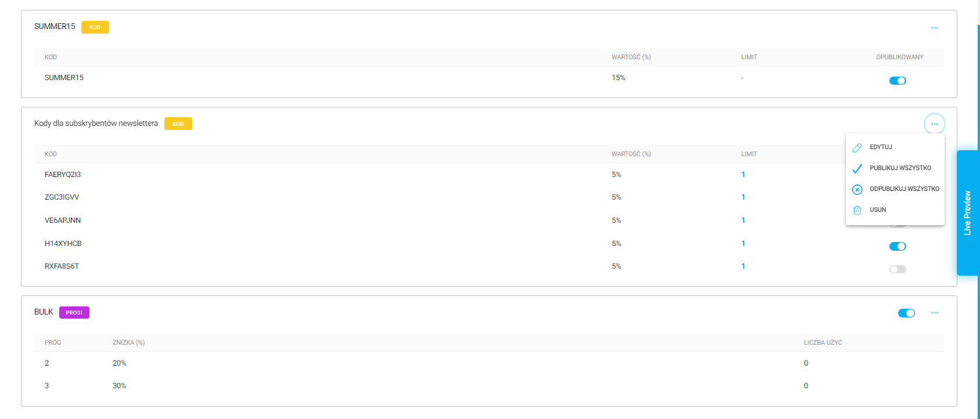Image resolution: width=980 pixels, height=419 pixels.
Task: Click Publikuj wszystko in the menu
Action: point(900,168)
